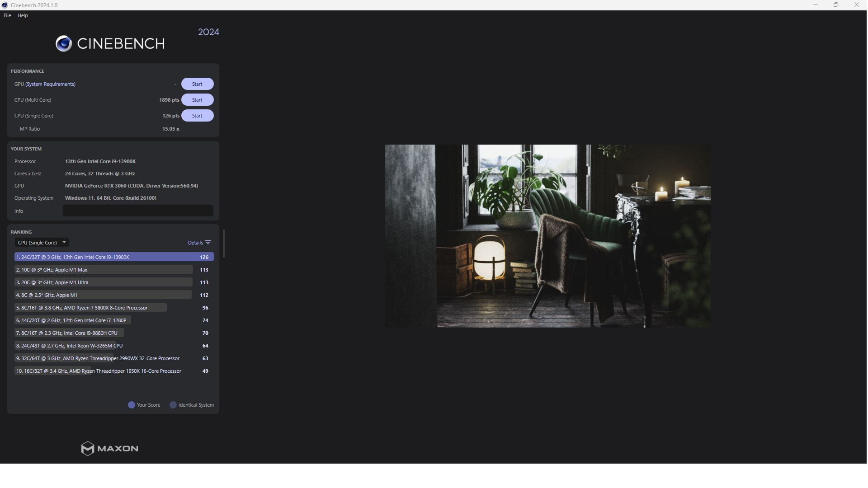Click the 126 pts single core score
This screenshot has width=868, height=488.
tap(171, 116)
